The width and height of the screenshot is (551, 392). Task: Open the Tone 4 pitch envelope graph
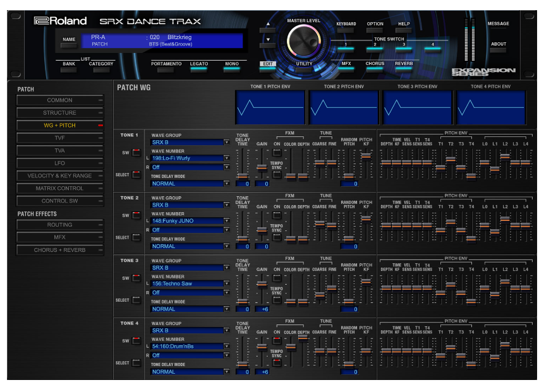[x=491, y=107]
